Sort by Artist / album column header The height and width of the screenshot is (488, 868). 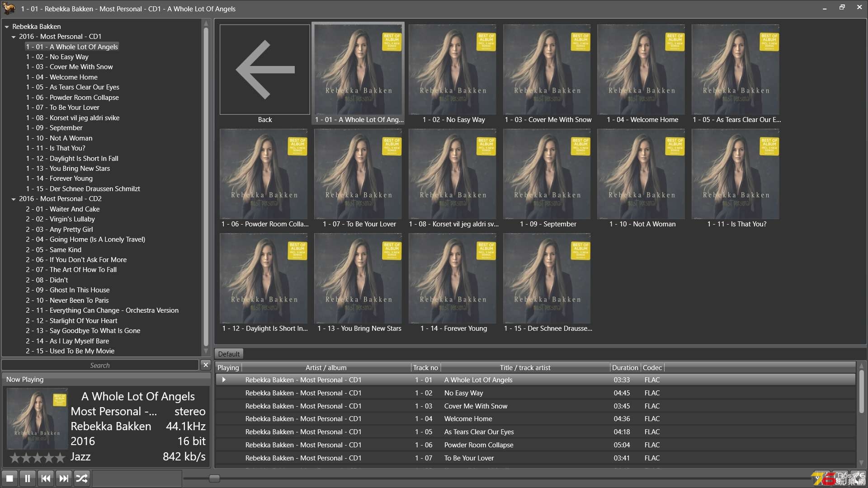tap(326, 367)
